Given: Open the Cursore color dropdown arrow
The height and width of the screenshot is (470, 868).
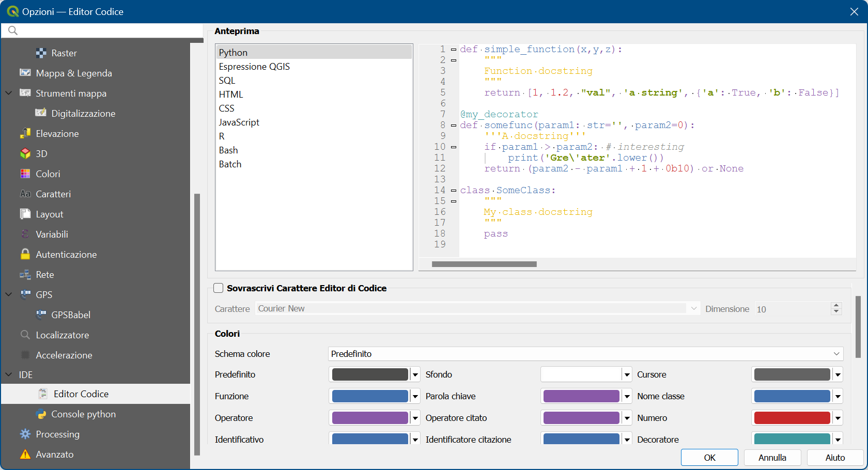Looking at the screenshot, I should coord(838,374).
